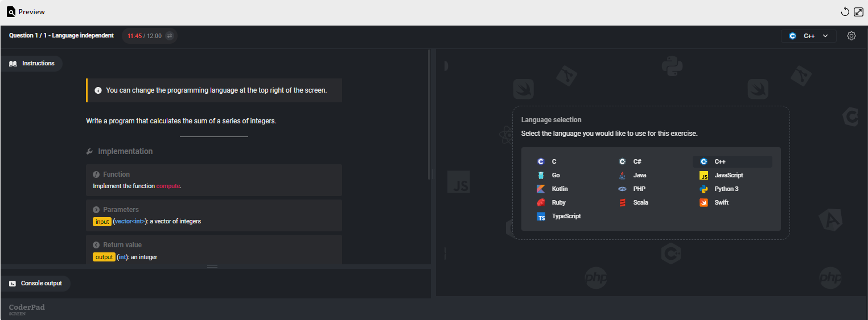Image resolution: width=868 pixels, height=320 pixels.
Task: Click the timer switch arrows icon
Action: (x=170, y=36)
